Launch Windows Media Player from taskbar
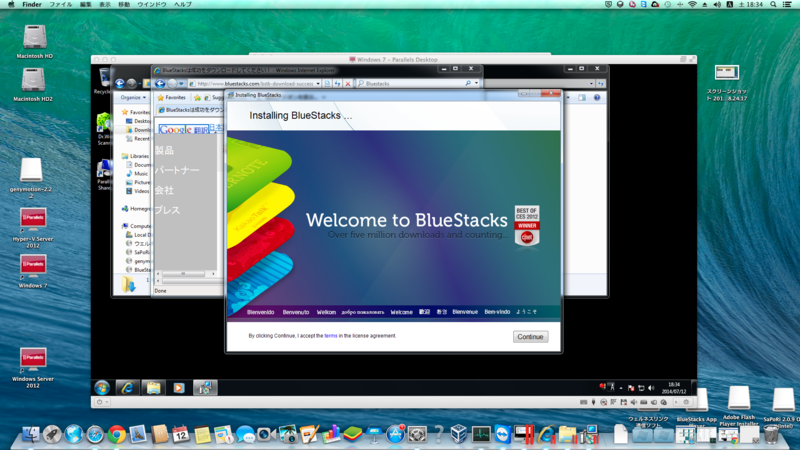 (x=179, y=388)
